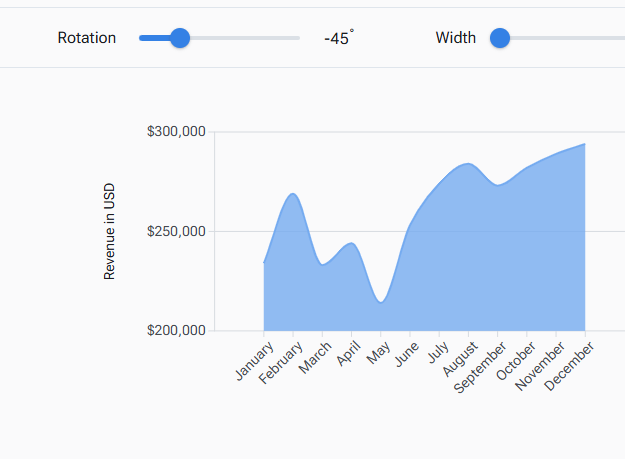Screen dimensions: 625x459
Task: Click the Rotation label
Action: (87, 38)
